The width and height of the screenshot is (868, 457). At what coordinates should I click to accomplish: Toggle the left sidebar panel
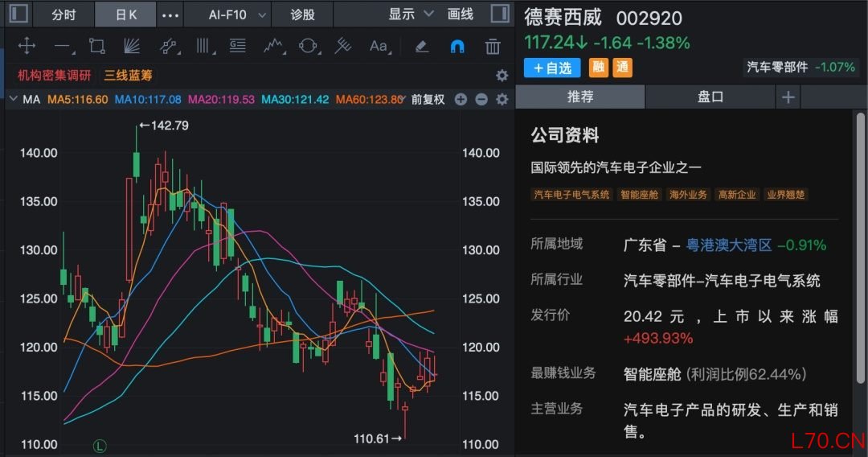pos(17,14)
